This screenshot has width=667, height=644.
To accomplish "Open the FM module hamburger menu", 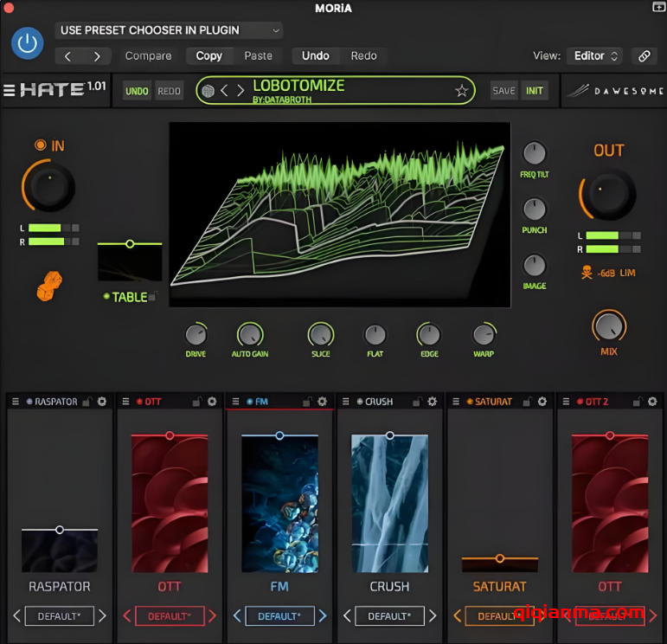I will [x=235, y=402].
